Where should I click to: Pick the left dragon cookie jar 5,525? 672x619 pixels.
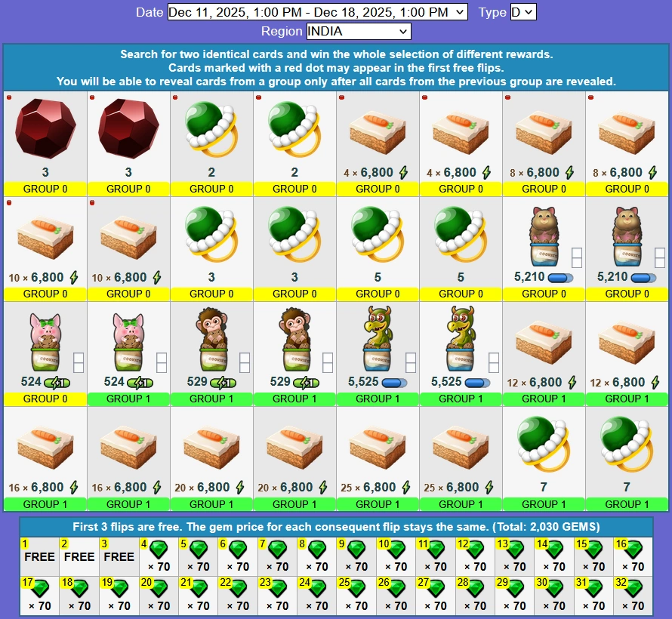378,354
